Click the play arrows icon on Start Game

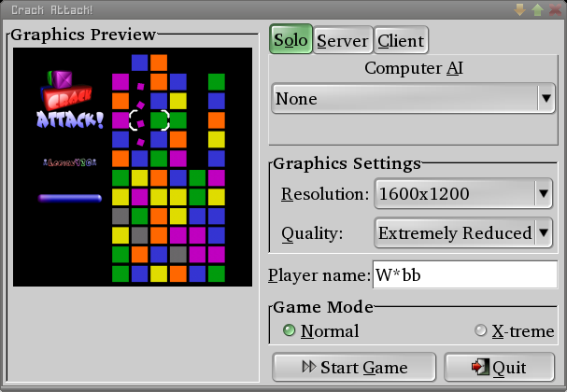click(x=307, y=367)
